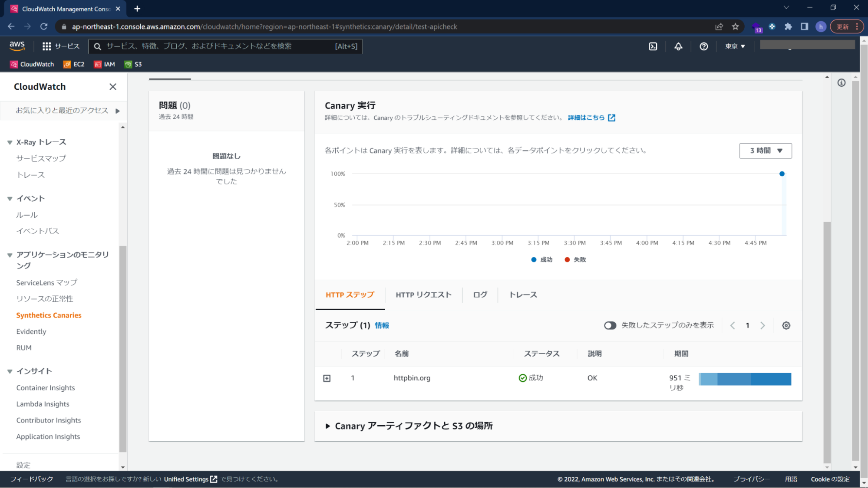The height and width of the screenshot is (488, 868).
Task: Open RUM in sidebar
Action: [x=24, y=348]
